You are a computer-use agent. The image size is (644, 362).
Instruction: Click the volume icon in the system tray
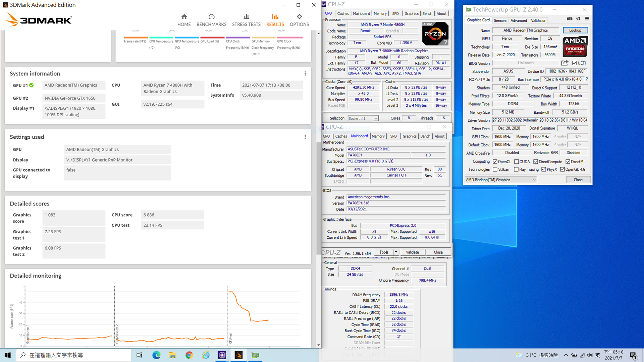[x=590, y=355]
